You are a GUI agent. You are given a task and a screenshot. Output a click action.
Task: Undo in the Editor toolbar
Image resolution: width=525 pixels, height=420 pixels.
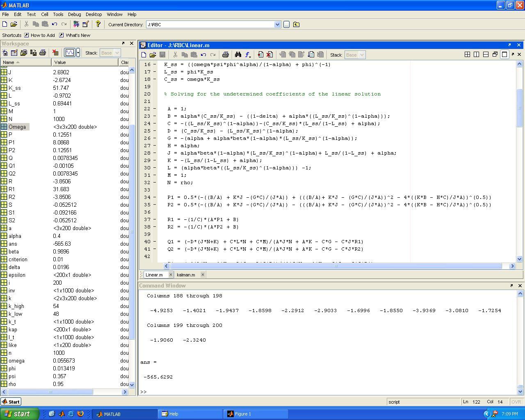coord(203,55)
